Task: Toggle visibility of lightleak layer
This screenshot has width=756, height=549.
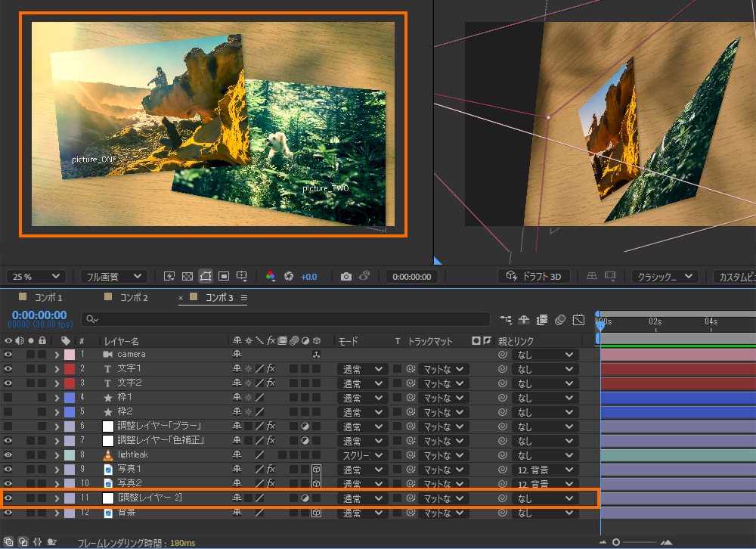Action: pos(8,454)
